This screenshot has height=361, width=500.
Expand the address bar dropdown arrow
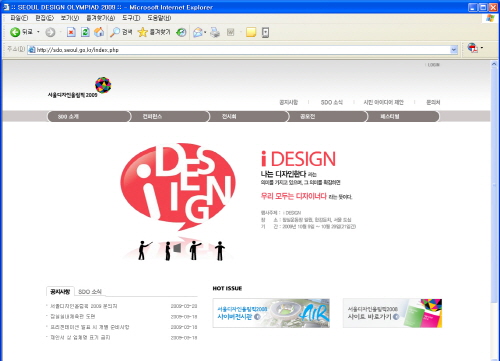click(454, 50)
